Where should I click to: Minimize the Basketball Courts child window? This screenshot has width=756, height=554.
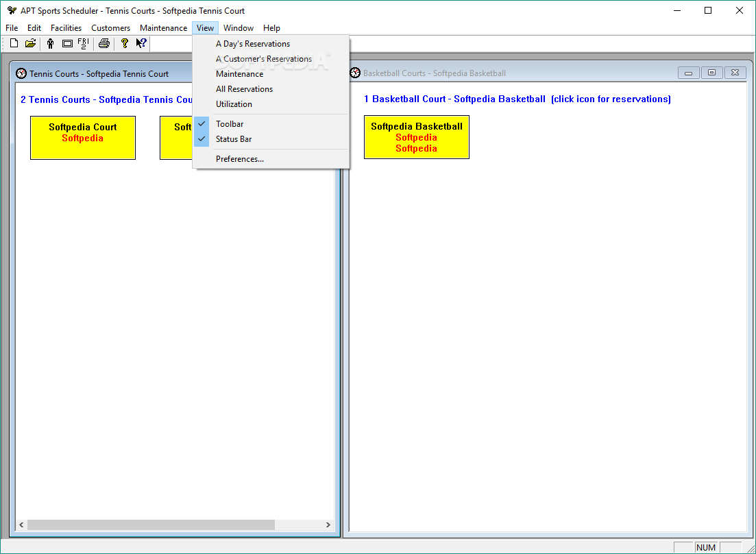[x=689, y=73]
